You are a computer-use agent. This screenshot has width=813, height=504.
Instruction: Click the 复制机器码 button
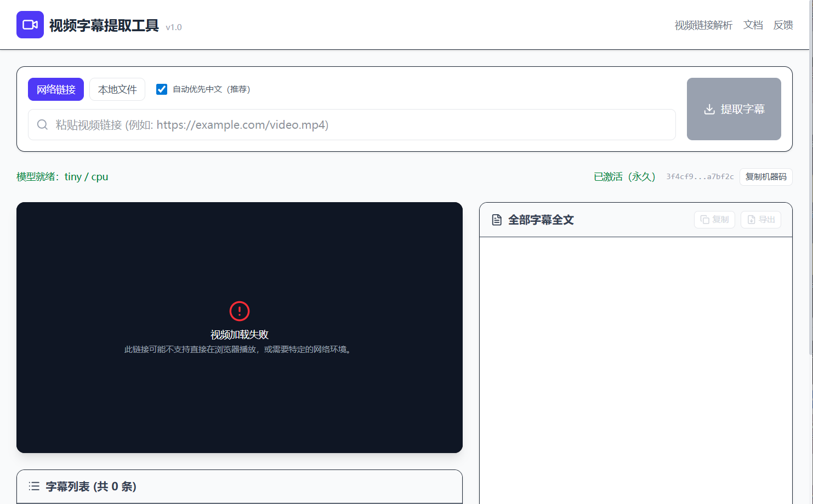766,177
